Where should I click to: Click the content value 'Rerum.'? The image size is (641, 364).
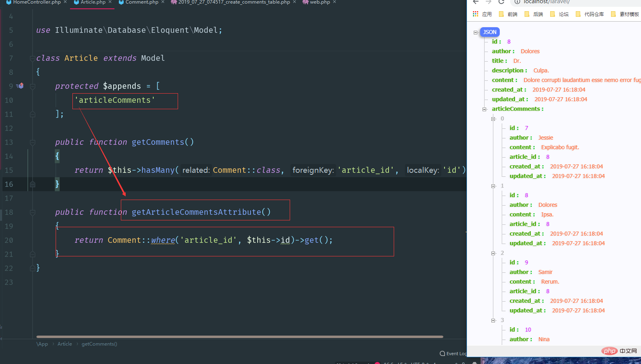click(550, 282)
